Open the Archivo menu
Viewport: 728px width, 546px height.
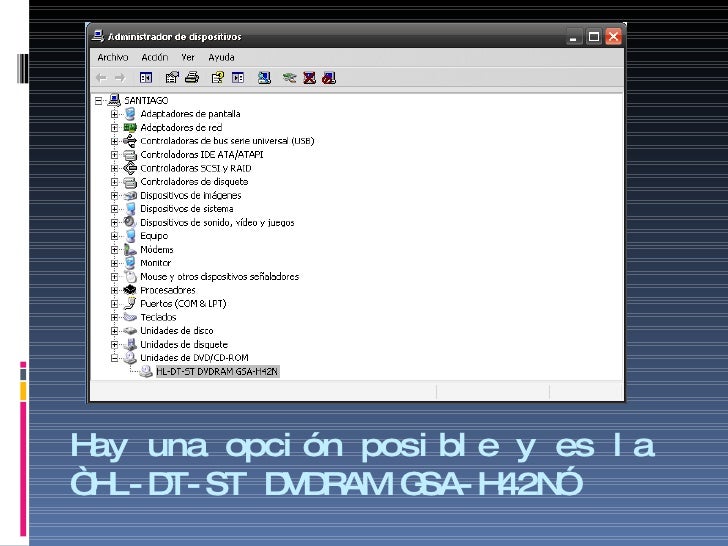pyautogui.click(x=113, y=57)
